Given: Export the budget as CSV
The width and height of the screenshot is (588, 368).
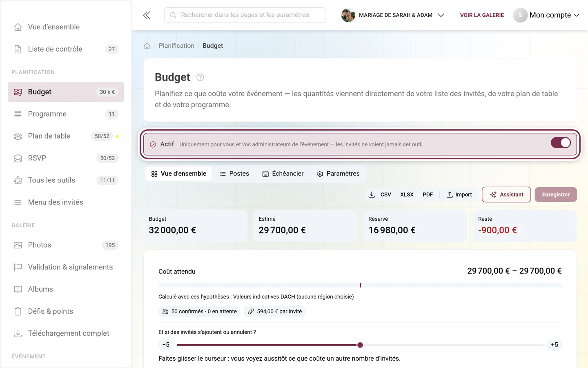Looking at the screenshot, I should 385,195.
